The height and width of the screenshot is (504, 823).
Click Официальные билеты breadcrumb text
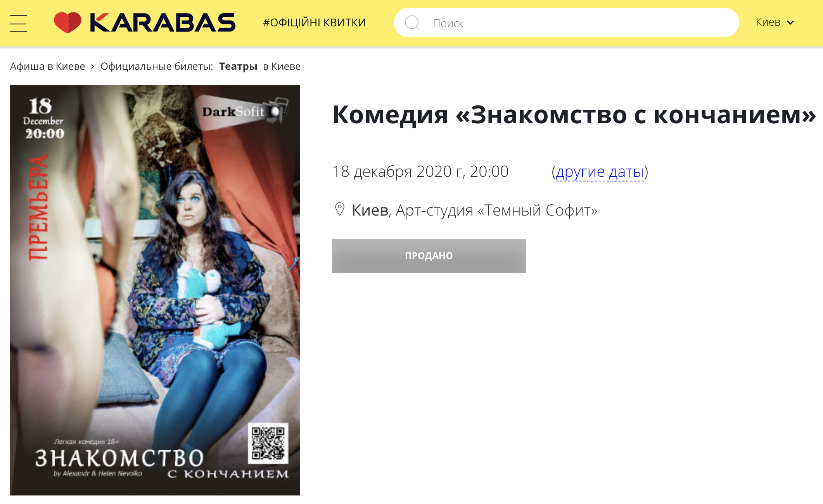157,66
